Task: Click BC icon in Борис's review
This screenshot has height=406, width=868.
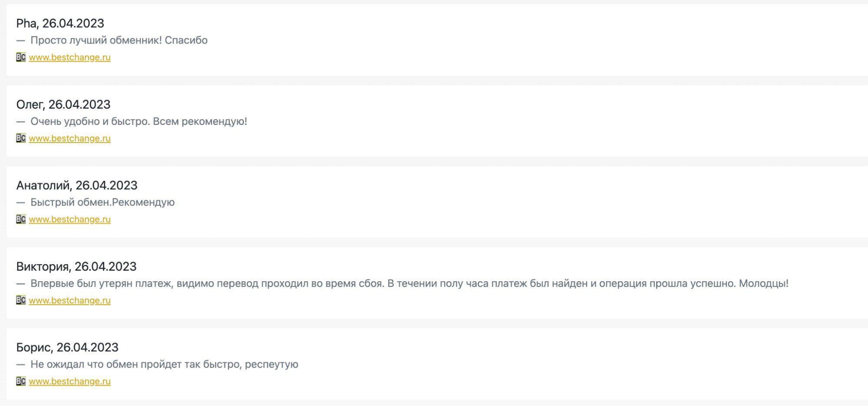Action: click(21, 381)
